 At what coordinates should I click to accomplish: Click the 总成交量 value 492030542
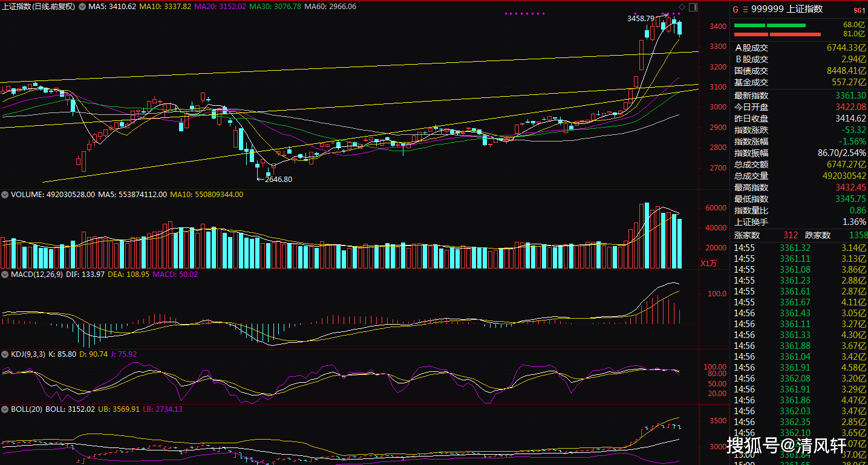(x=844, y=176)
